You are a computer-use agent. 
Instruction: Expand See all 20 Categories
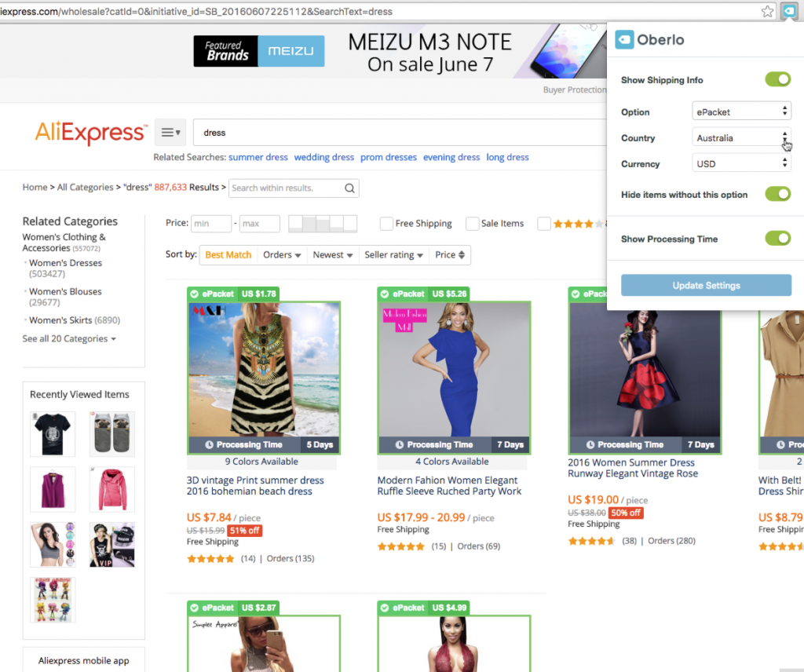pyautogui.click(x=69, y=339)
